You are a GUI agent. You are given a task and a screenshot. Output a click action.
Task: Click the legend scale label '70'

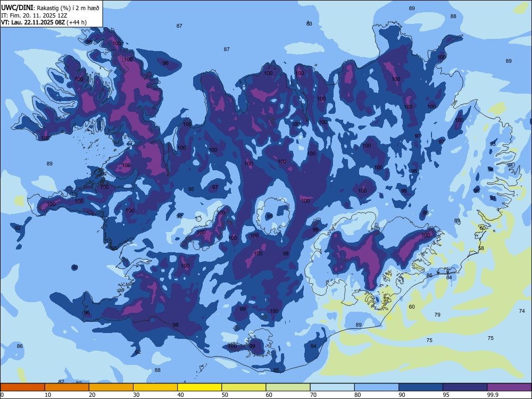tap(313, 395)
